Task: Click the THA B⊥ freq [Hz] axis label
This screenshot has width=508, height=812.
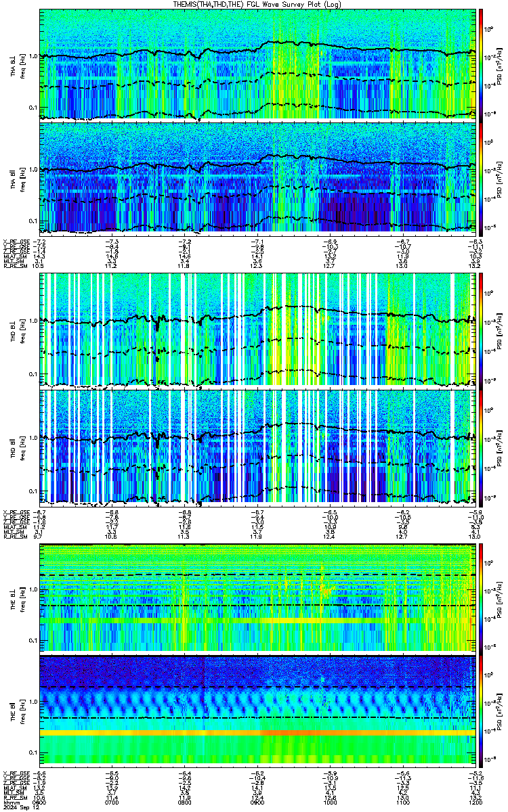Action: tap(23, 64)
